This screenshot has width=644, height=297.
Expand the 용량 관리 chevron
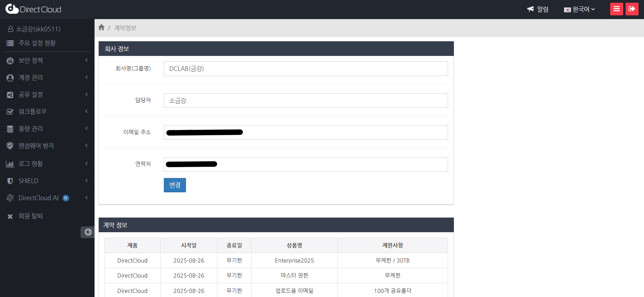pos(87,129)
